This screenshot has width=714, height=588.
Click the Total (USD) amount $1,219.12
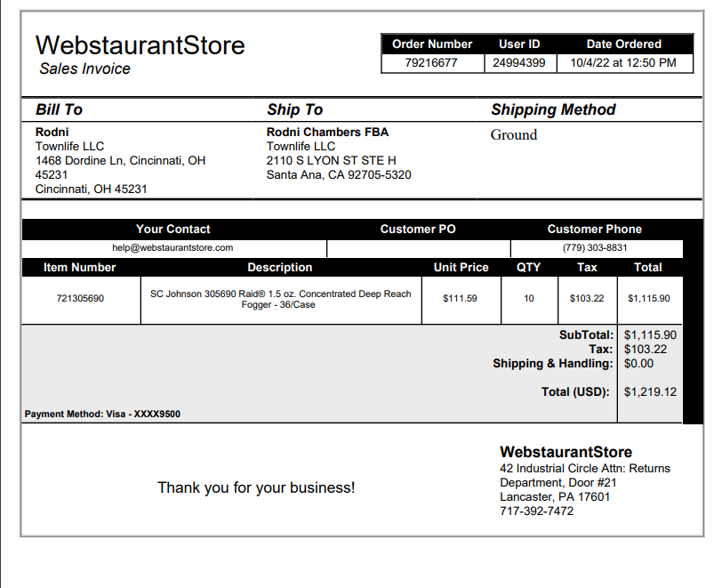(650, 391)
